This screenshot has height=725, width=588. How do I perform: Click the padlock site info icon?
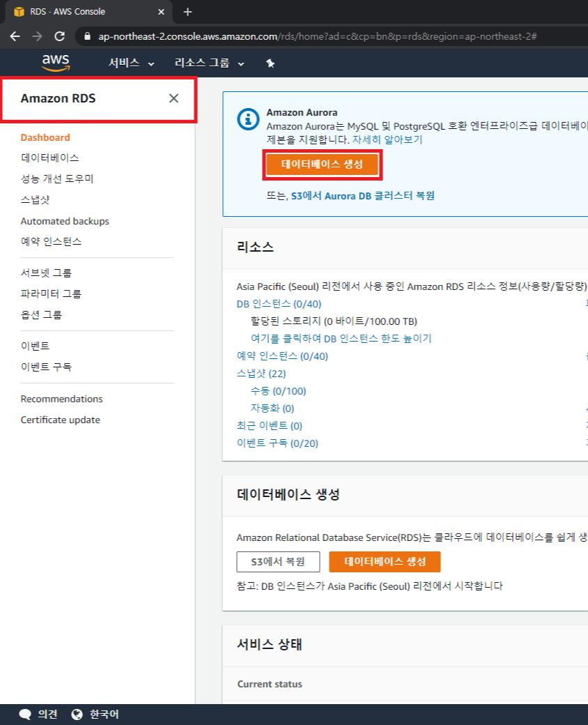[x=87, y=36]
